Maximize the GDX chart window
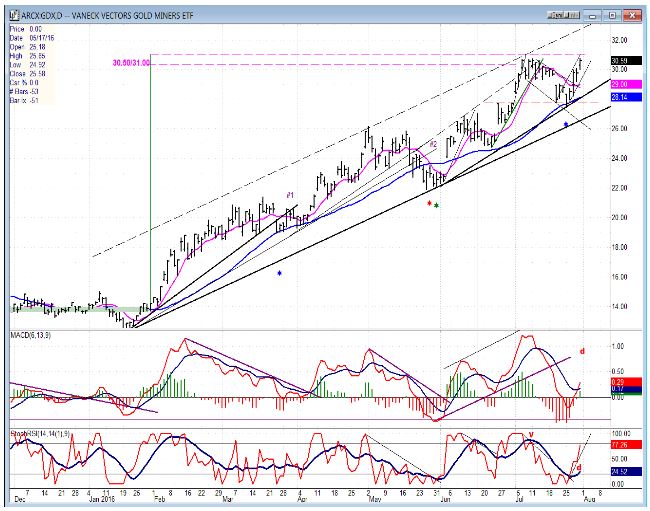 click(612, 16)
